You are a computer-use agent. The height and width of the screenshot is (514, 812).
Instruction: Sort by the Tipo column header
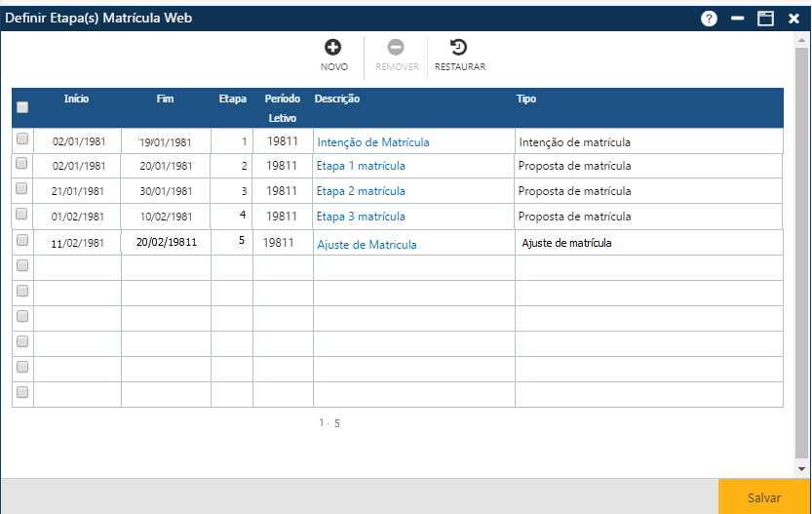coord(526,99)
